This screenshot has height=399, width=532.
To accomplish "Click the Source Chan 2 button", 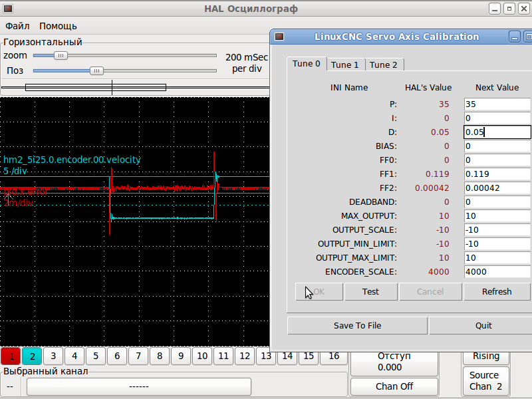I will [x=485, y=381].
